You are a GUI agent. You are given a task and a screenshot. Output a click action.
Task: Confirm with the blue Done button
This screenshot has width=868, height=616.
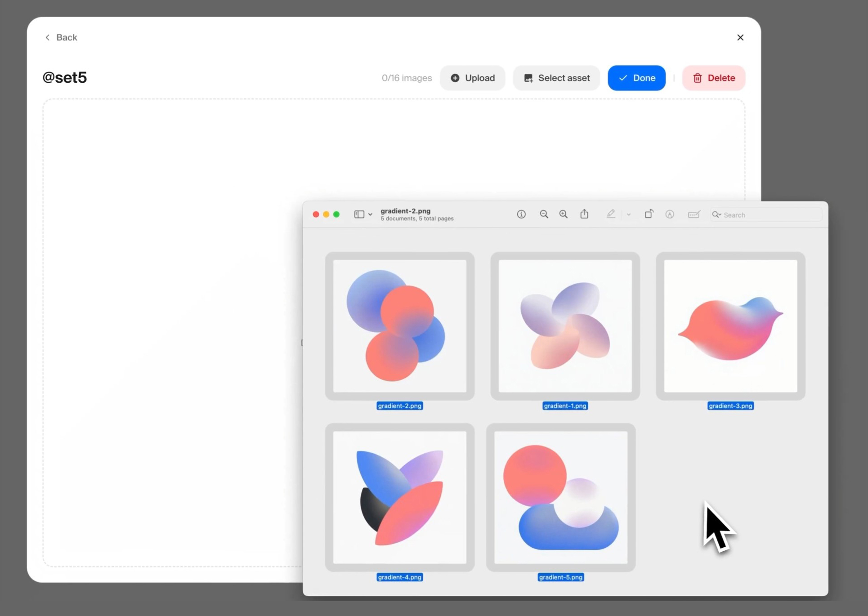click(x=636, y=78)
